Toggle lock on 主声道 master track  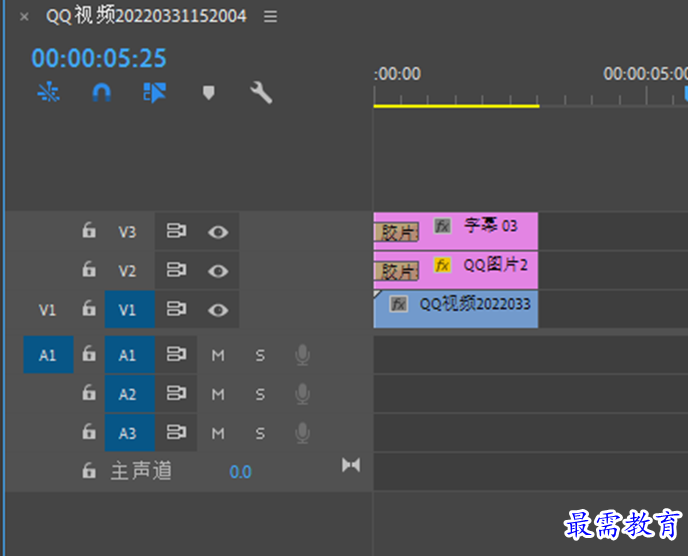point(89,471)
